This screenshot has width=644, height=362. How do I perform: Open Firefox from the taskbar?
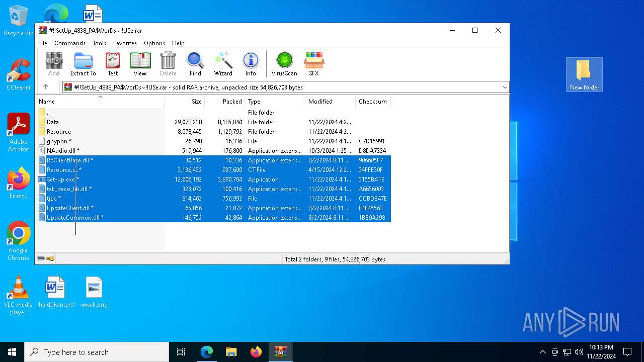[256, 352]
